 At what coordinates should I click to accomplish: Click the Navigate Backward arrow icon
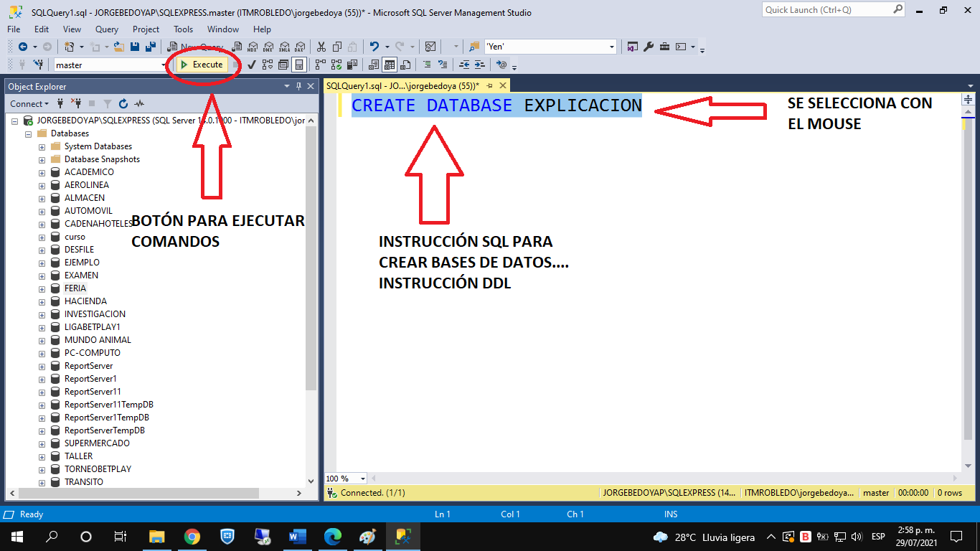pos(23,47)
